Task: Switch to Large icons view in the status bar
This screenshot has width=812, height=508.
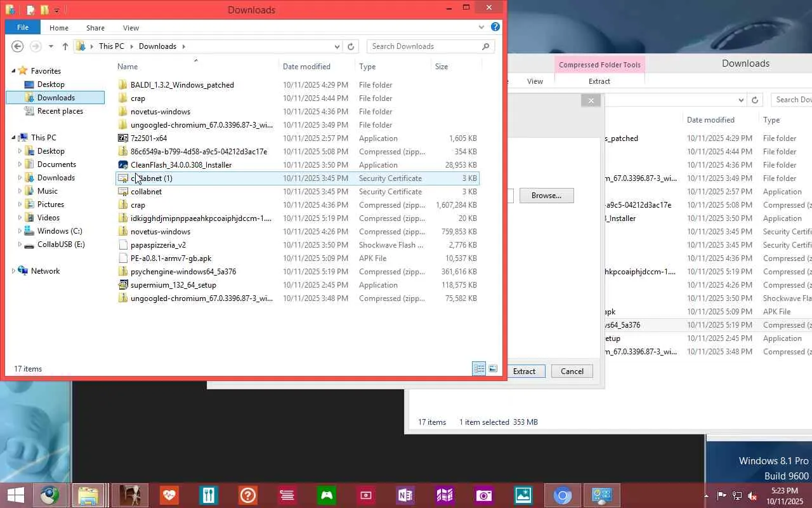Action: click(493, 369)
